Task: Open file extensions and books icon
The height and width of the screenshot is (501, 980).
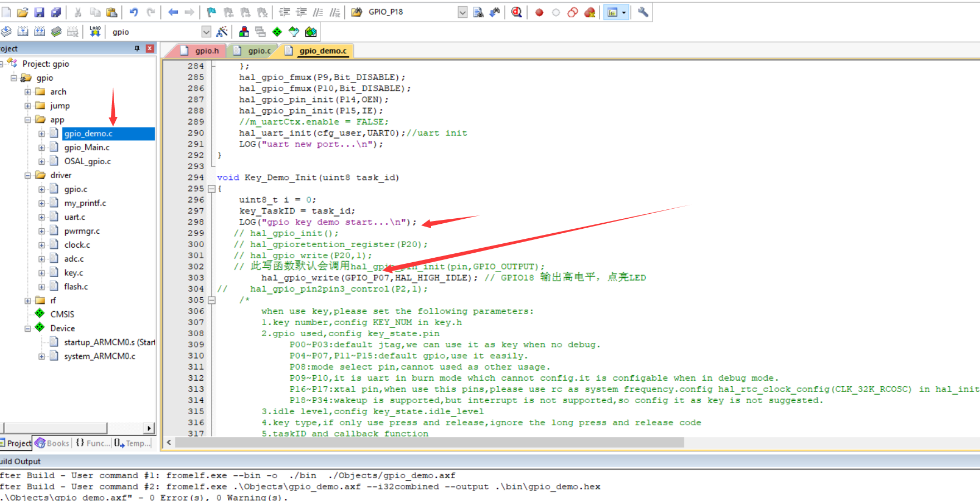Action: 244,32
